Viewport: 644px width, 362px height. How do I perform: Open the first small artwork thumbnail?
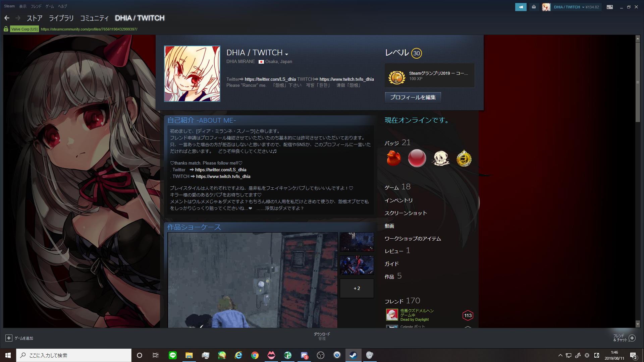357,242
